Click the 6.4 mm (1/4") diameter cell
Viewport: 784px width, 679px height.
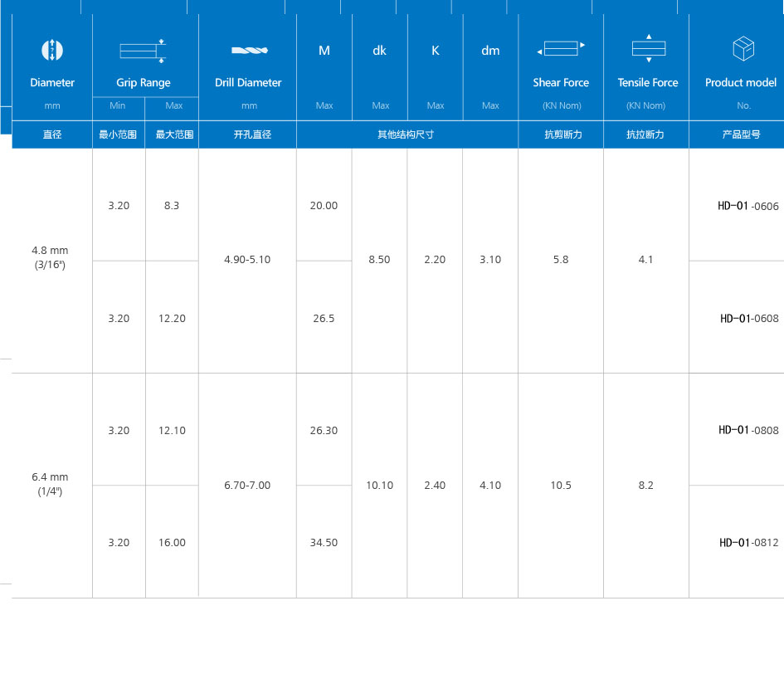(50, 483)
